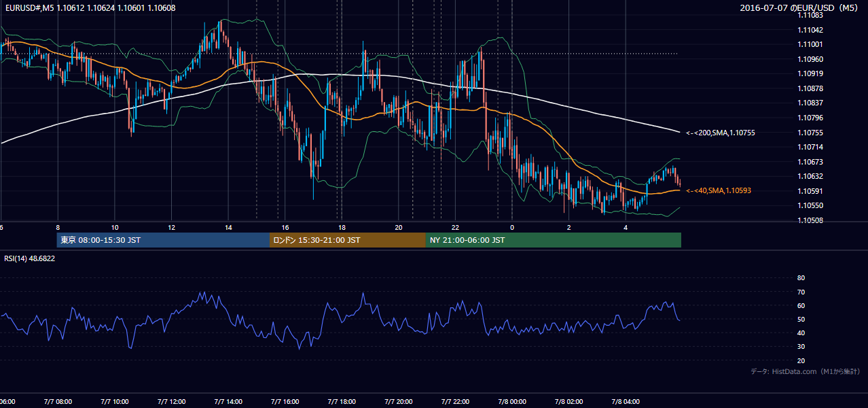Click RSI scale level 80

801,278
